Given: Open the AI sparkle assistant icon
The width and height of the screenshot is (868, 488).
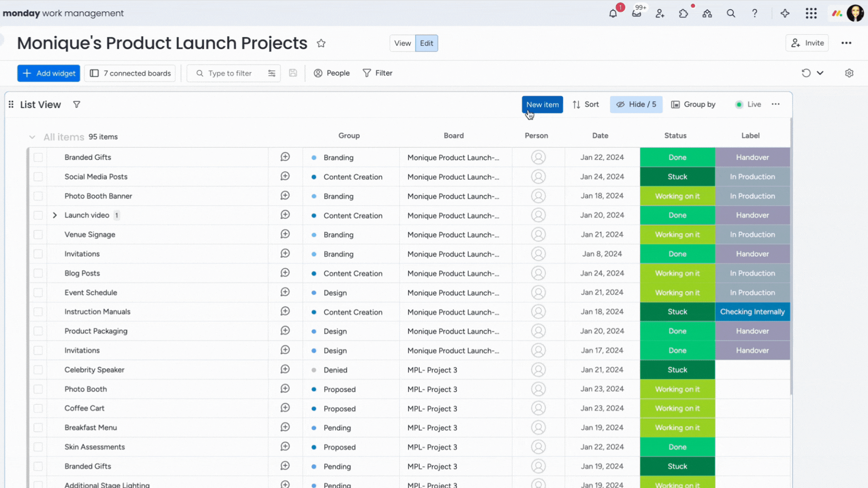Looking at the screenshot, I should click(785, 14).
